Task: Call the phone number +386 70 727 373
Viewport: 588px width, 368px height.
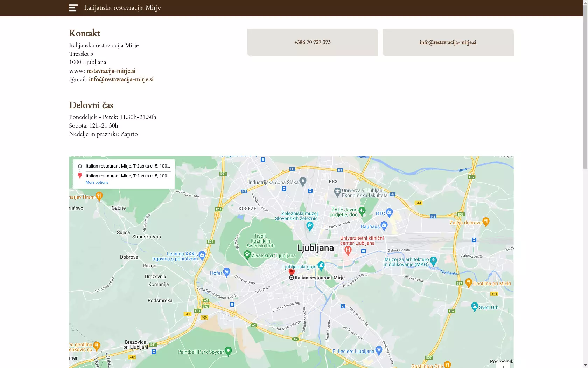Action: click(x=312, y=42)
